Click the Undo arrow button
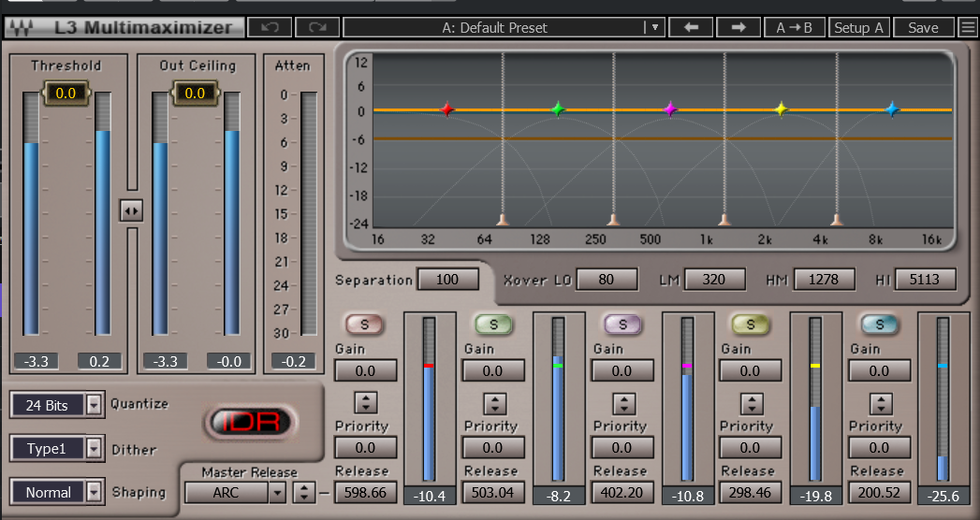This screenshot has height=520, width=980. click(270, 27)
